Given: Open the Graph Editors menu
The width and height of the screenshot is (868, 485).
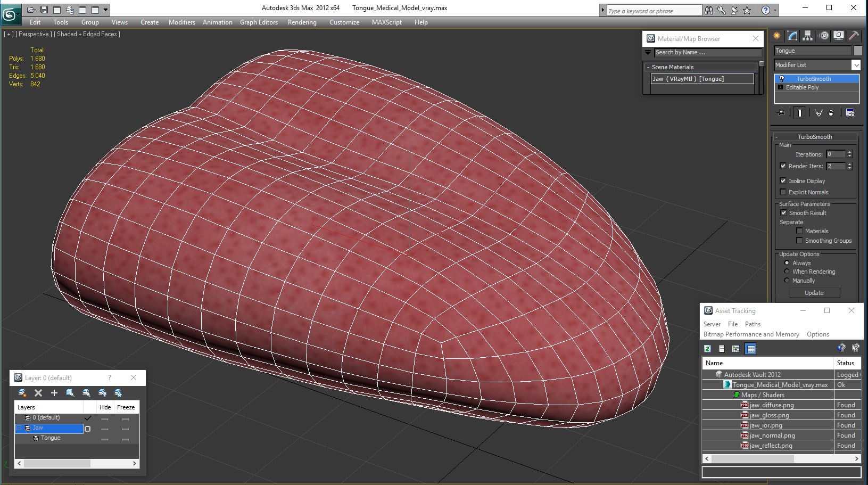Looking at the screenshot, I should tap(259, 22).
